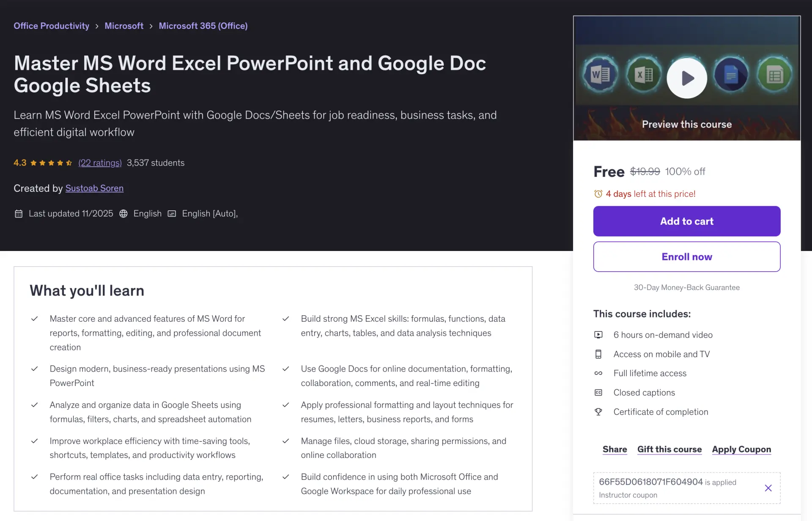This screenshot has width=812, height=521.
Task: Click the Free price label
Action: (x=609, y=171)
